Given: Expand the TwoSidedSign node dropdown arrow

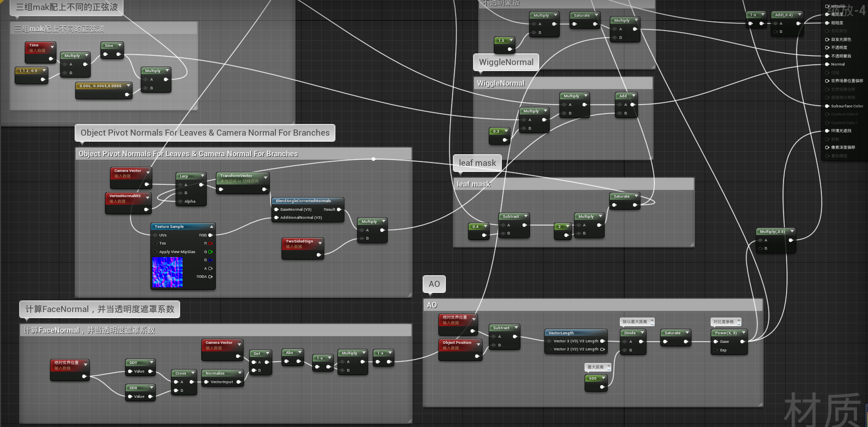Looking at the screenshot, I should coord(320,243).
